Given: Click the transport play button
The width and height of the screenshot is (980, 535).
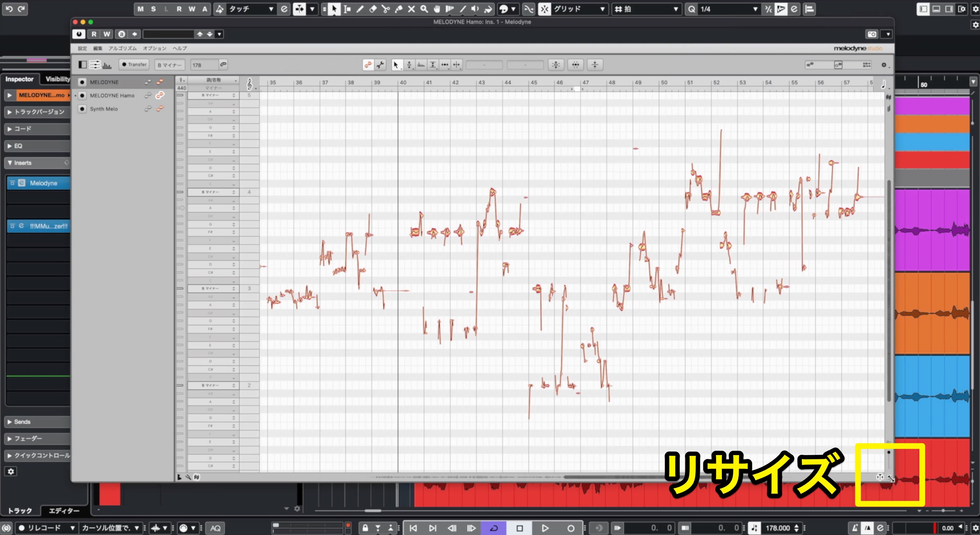Looking at the screenshot, I should pyautogui.click(x=545, y=528).
